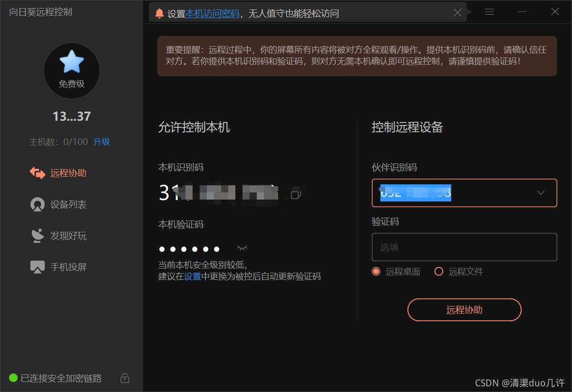Open the 设置 link under the security hint
Viewport: 572px width, 392px height.
[x=193, y=277]
